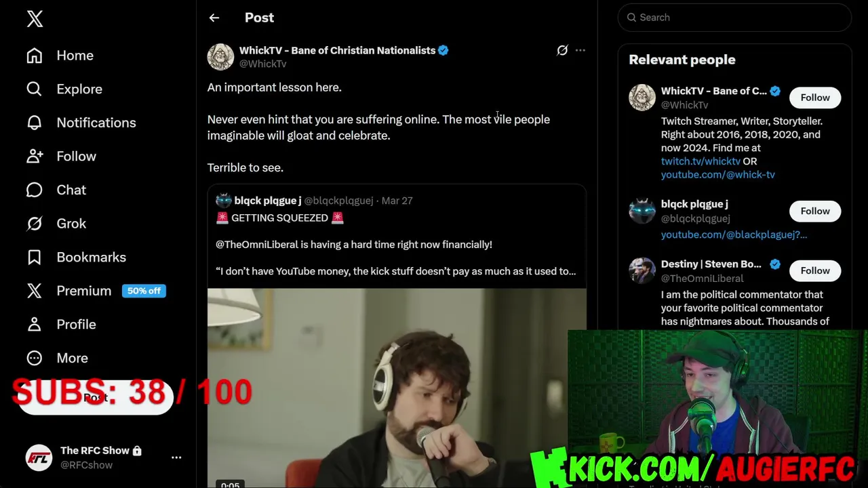Open Profile from the sidebar

(x=61, y=324)
